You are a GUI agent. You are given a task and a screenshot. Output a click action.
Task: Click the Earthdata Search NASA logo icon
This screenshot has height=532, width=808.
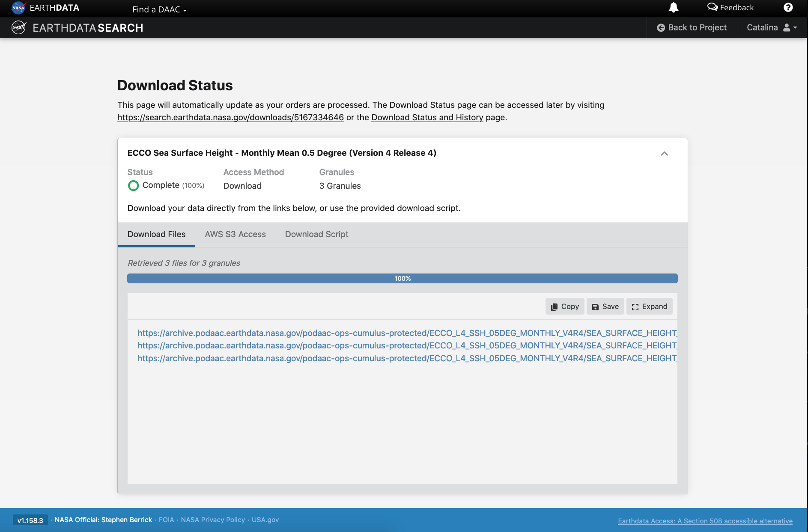coord(19,28)
